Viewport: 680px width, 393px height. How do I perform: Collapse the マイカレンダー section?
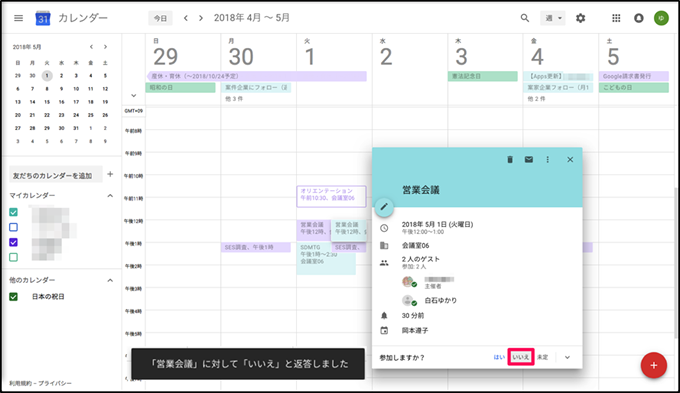point(110,196)
